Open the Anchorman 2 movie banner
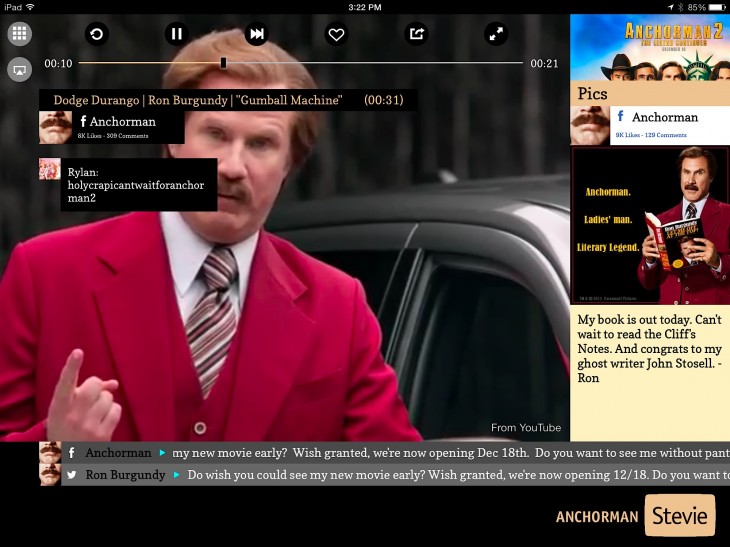Screen dimensions: 730x547 pos(650,47)
